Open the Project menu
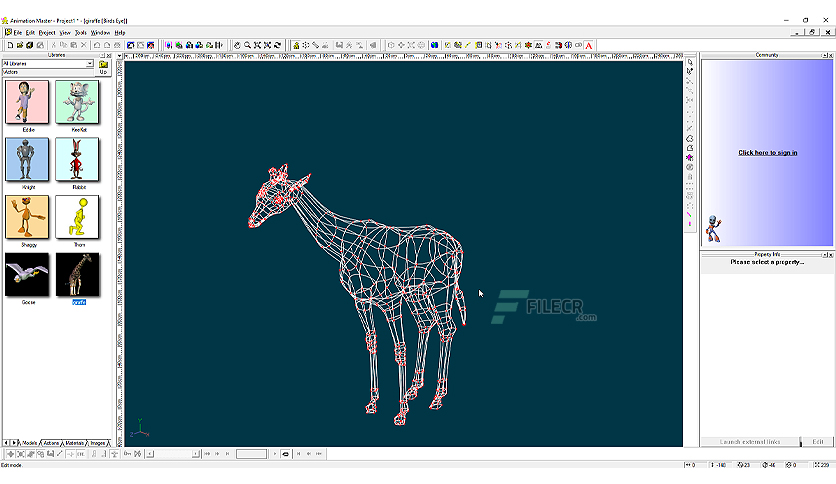This screenshot has height=484, width=836. click(47, 33)
